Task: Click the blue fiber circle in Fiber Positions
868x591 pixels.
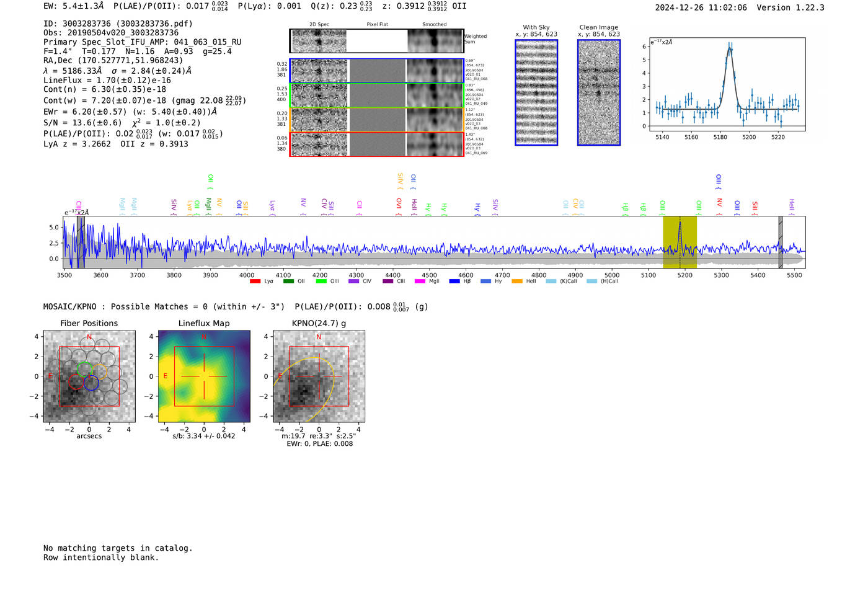Action: pos(91,383)
